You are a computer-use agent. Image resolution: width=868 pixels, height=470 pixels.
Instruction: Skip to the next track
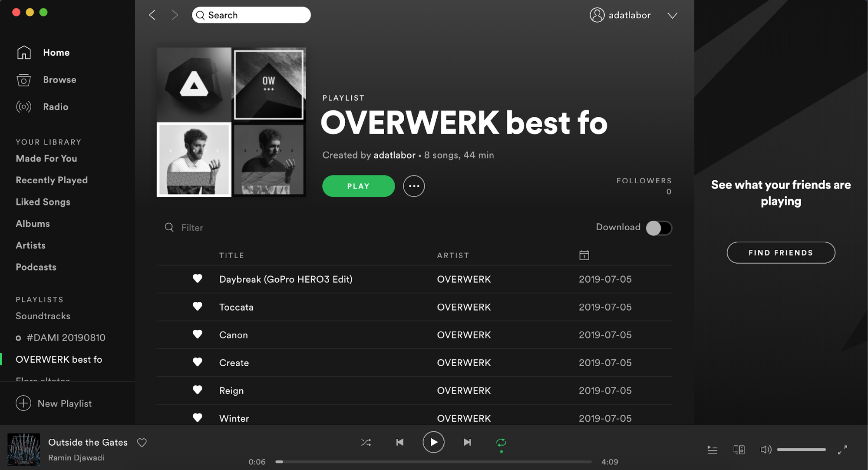467,442
